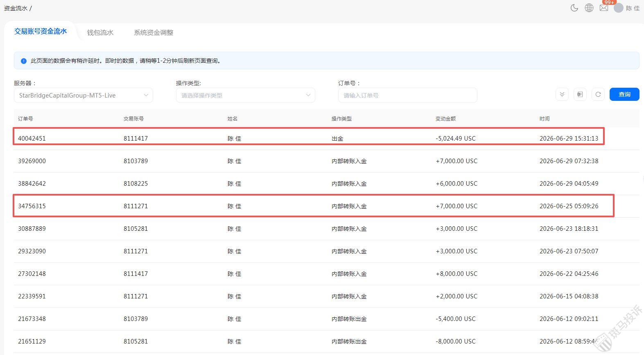Expand more filters with double-chevron icon
The width and height of the screenshot is (644, 355).
[x=562, y=94]
